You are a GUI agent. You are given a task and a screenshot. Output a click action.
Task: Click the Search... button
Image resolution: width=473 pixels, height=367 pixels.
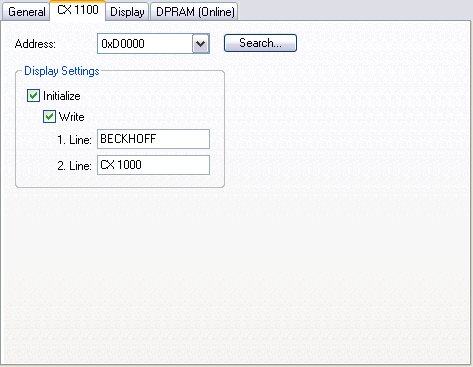(x=260, y=43)
